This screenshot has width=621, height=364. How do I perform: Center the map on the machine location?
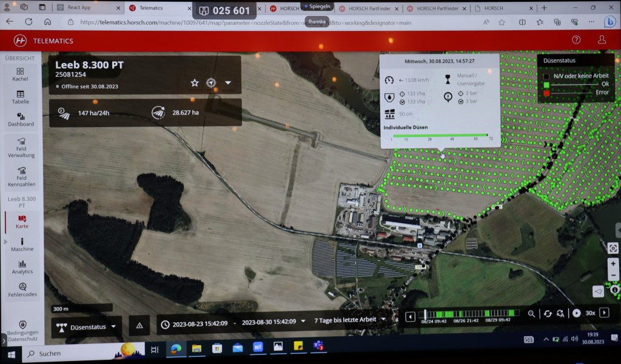coord(211,83)
